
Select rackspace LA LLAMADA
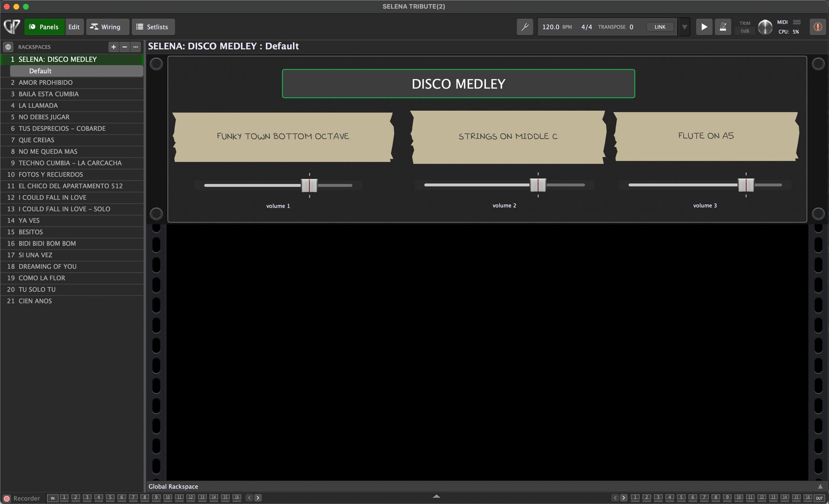[72, 105]
